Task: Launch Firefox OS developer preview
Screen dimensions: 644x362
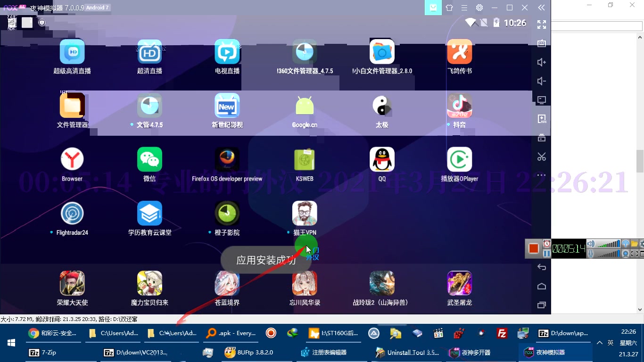Action: [227, 159]
